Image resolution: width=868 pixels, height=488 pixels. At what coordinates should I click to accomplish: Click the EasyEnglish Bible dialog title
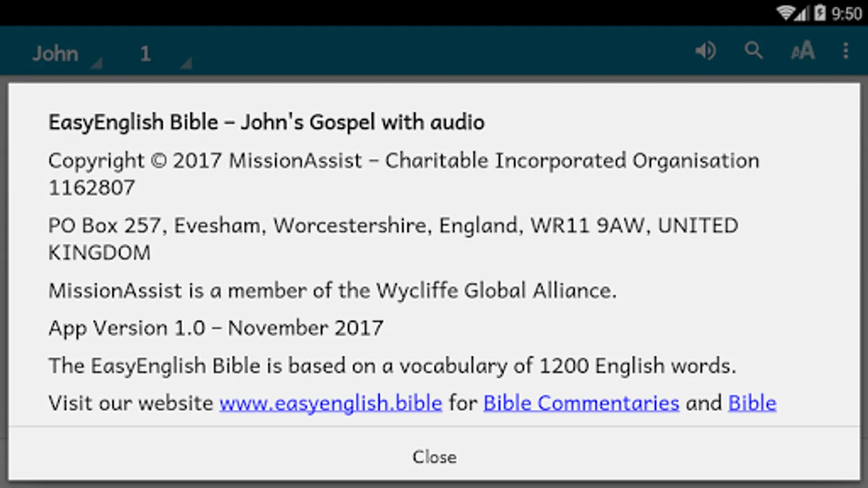tap(266, 123)
